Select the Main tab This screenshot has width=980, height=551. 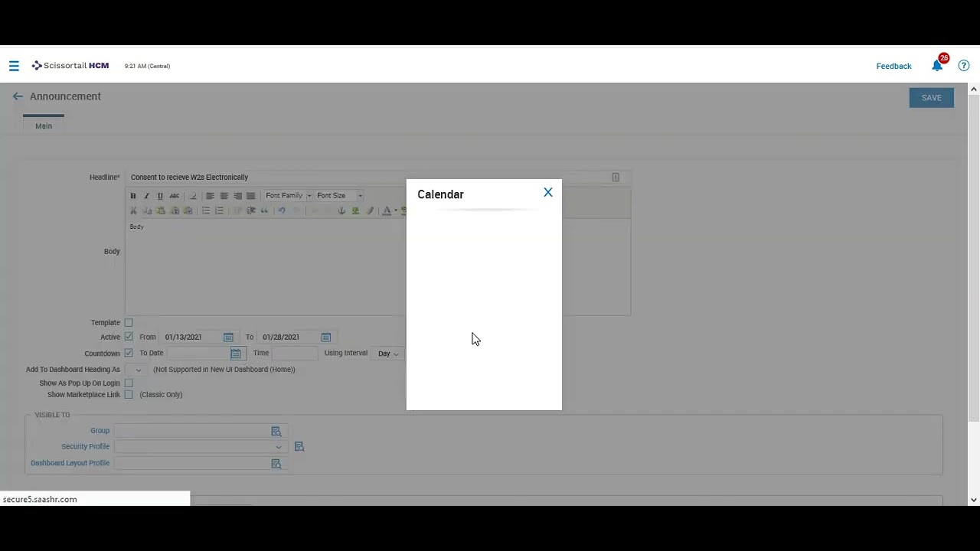44,126
